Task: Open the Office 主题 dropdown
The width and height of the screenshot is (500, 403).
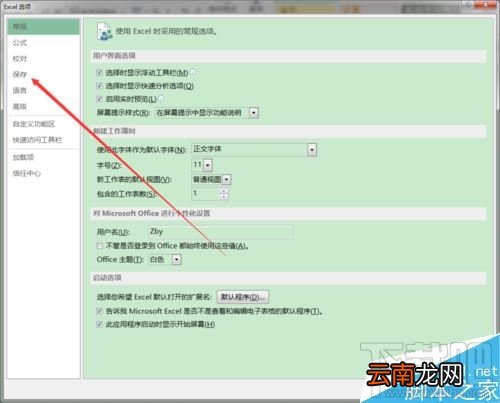Action: tap(177, 259)
